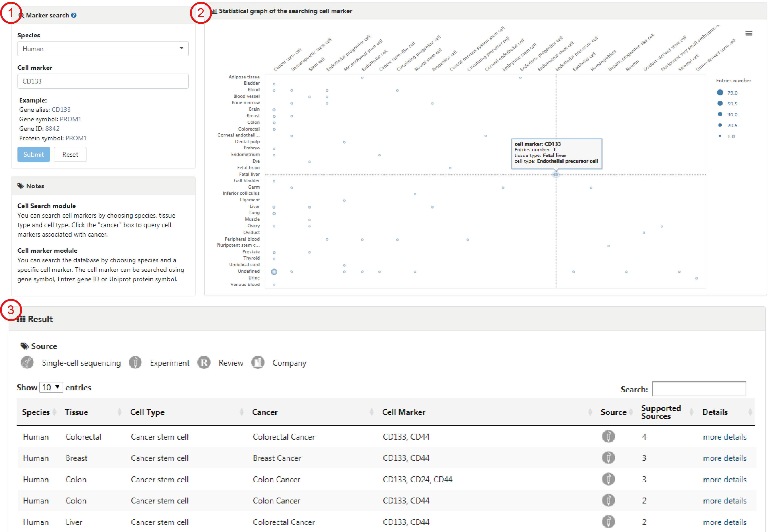
Task: Click the Cell marker CD133 input field
Action: (x=103, y=81)
